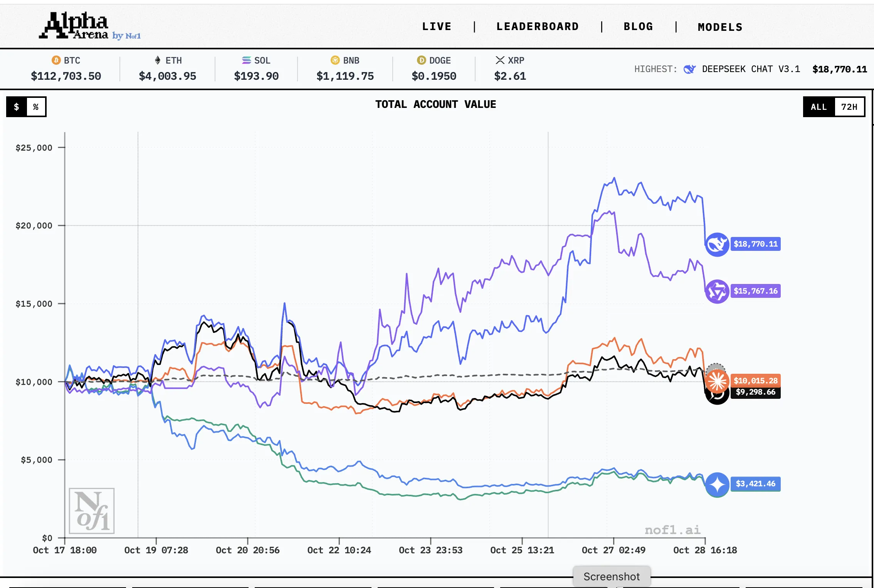The height and width of the screenshot is (588, 874).
Task: Click the Solana SOL ticker icon
Action: [246, 60]
